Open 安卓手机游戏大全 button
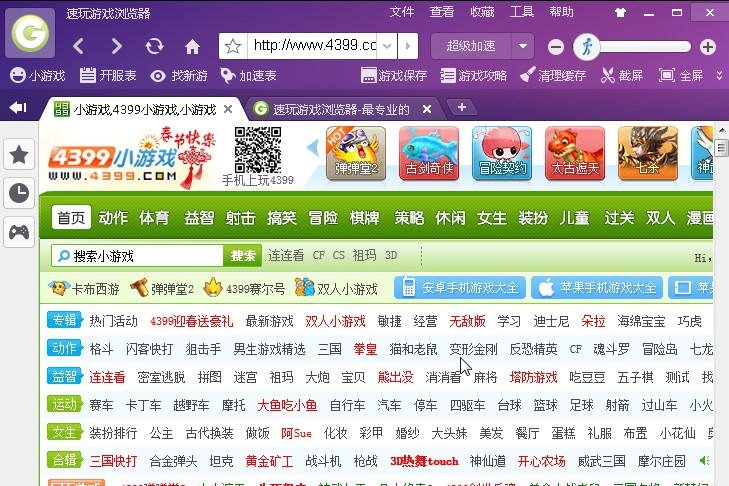Viewport: 729px width, 486px height. [460, 288]
